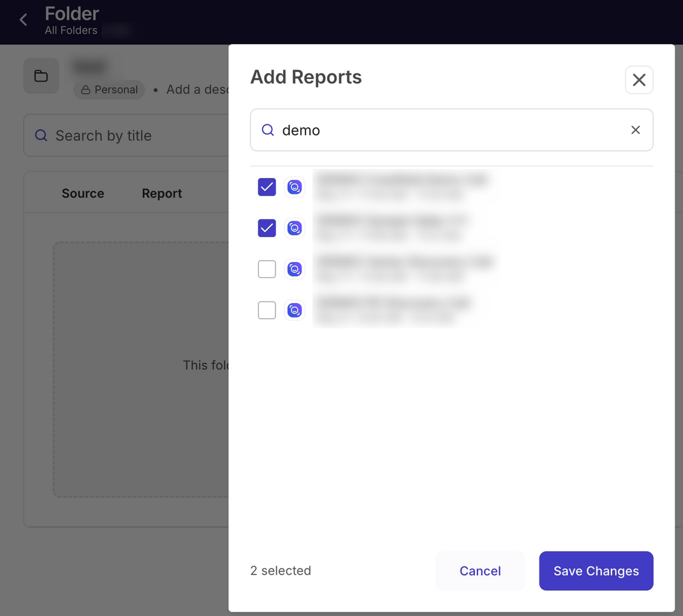Click the Source column header
This screenshot has width=683, height=616.
coord(83,193)
